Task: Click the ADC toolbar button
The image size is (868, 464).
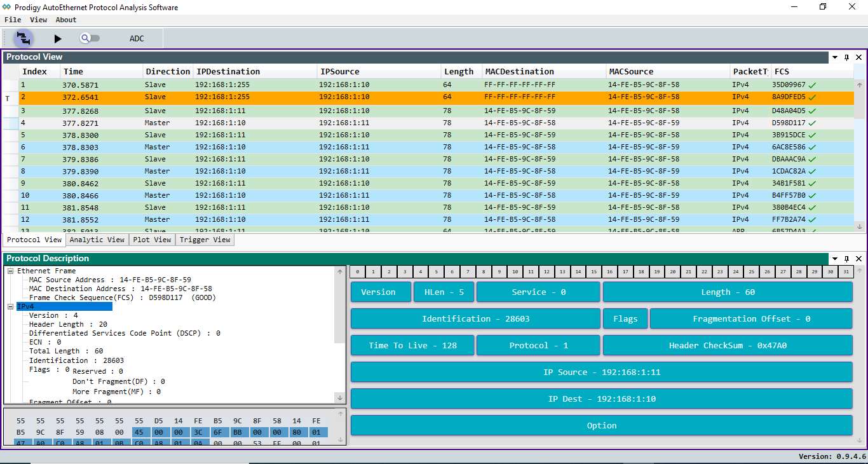Action: tap(137, 39)
